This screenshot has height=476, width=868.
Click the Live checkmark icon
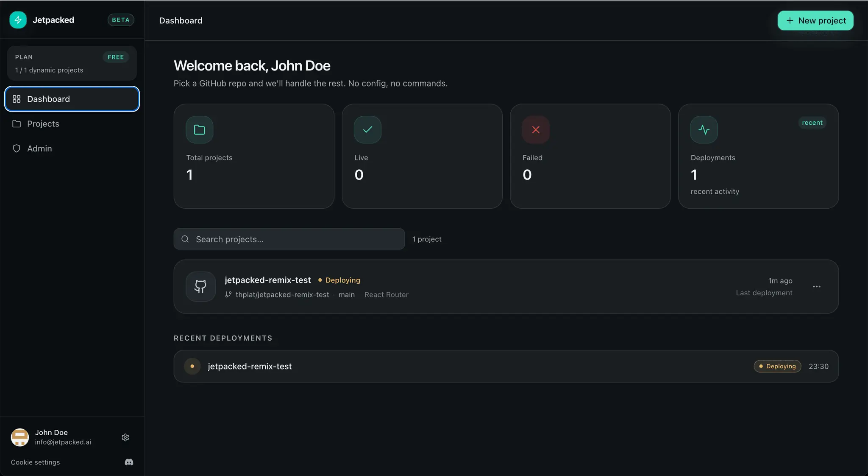tap(367, 130)
